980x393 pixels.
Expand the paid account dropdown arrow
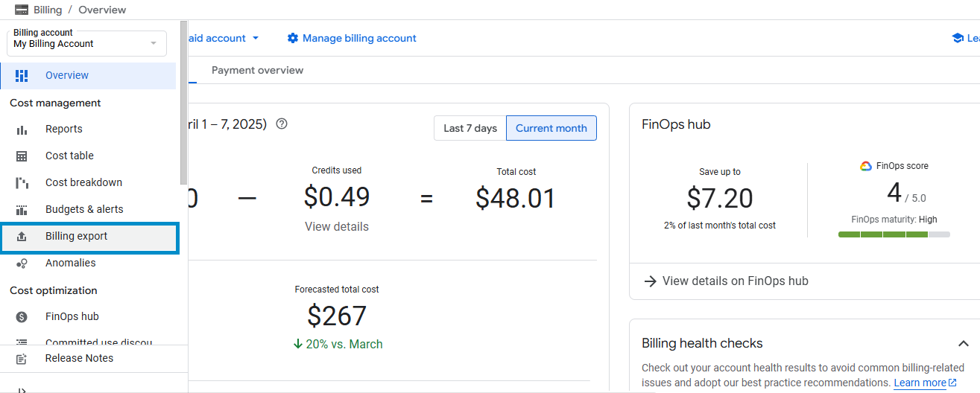point(256,38)
